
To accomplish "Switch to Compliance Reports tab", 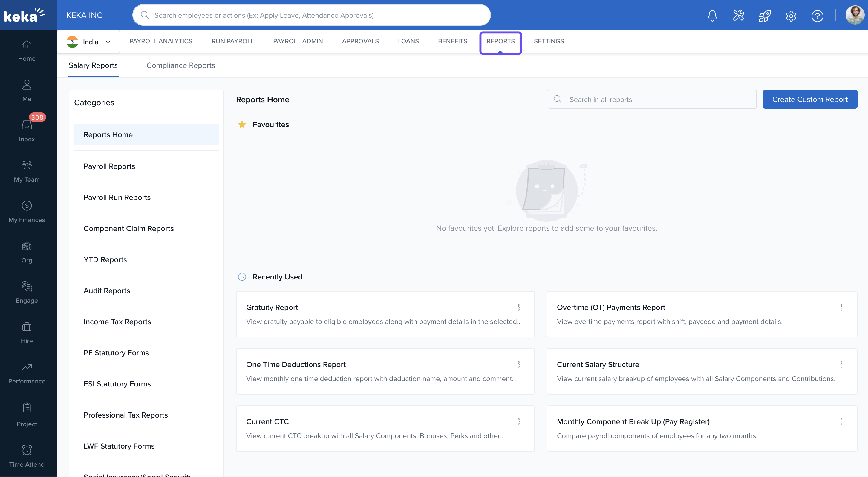I will [180, 65].
